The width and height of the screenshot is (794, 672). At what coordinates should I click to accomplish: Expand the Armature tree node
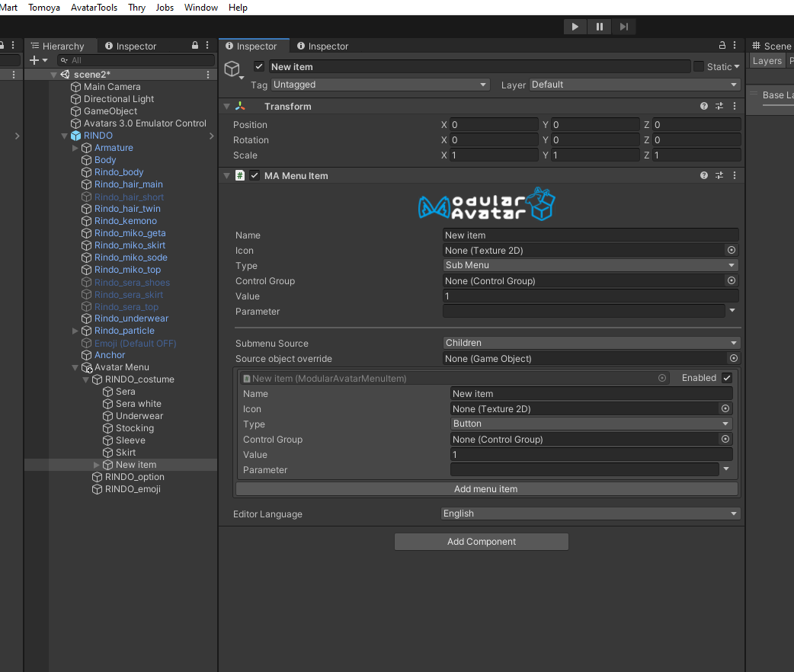click(x=75, y=148)
